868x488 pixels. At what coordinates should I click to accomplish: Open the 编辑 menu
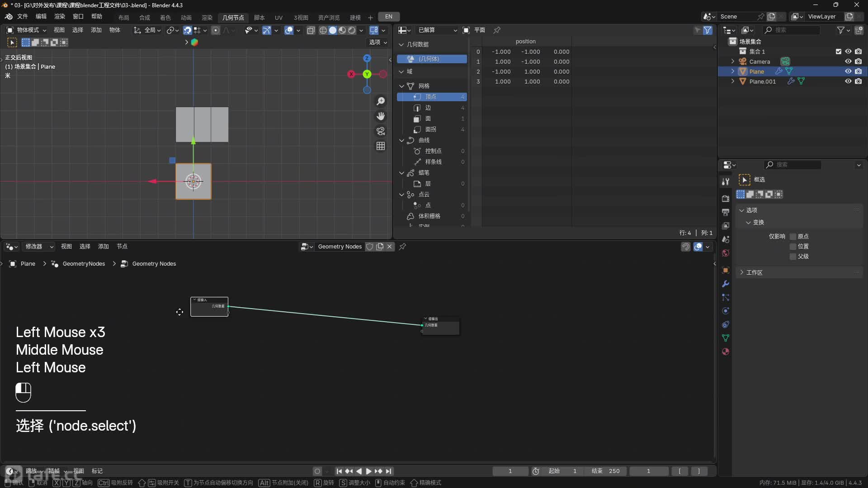[x=41, y=17]
